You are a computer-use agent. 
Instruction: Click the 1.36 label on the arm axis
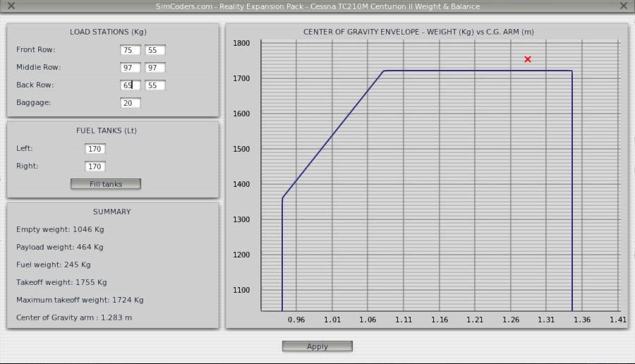(x=582, y=320)
